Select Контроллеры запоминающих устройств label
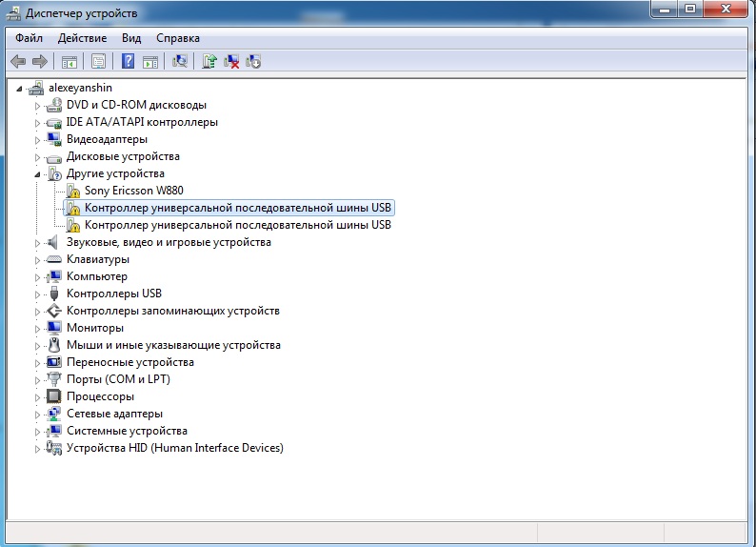This screenshot has height=547, width=756. tap(173, 311)
